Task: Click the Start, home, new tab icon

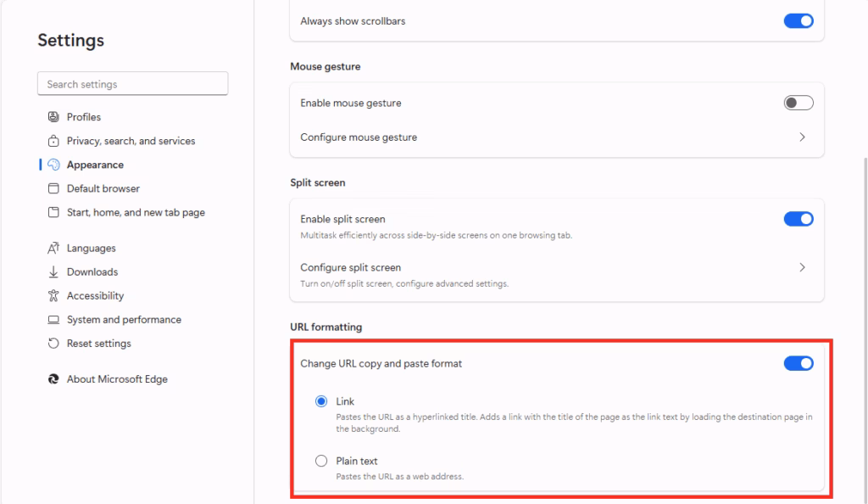Action: (53, 212)
